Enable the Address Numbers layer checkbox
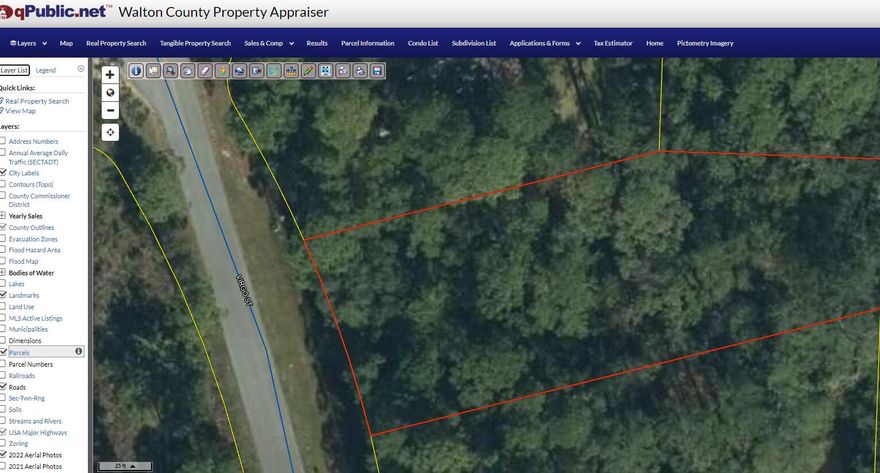This screenshot has height=473, width=880. point(2,141)
